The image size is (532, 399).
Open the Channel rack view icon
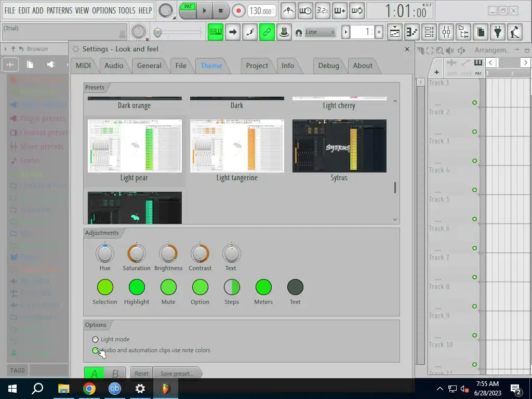pyautogui.click(x=429, y=32)
